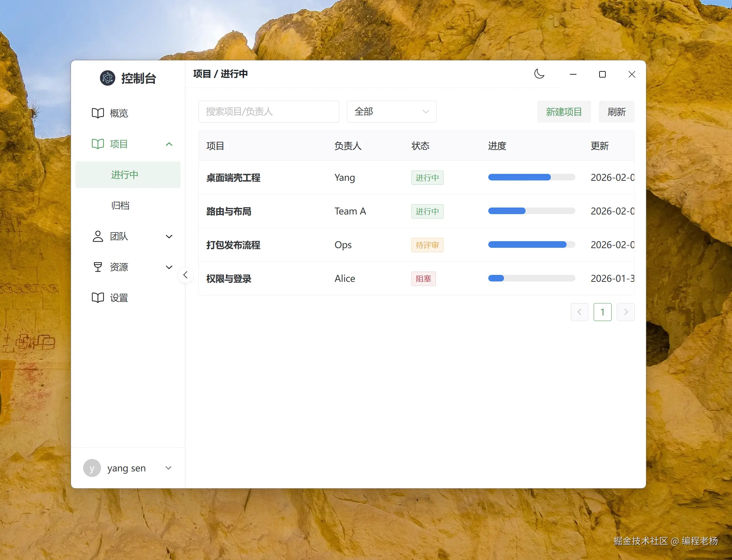Open the 全部 filter dropdown

[391, 112]
